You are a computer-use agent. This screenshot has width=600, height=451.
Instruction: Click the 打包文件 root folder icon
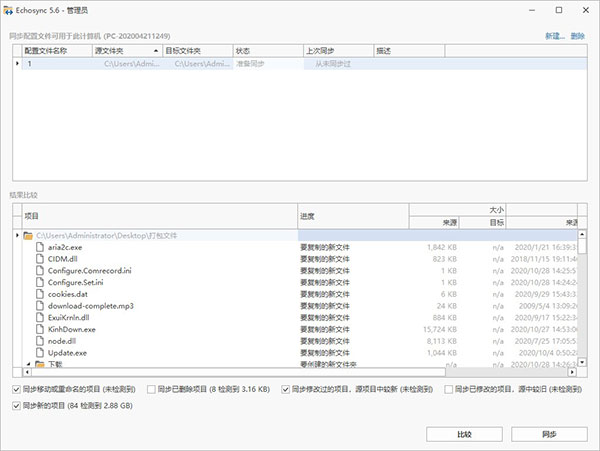tap(28, 235)
